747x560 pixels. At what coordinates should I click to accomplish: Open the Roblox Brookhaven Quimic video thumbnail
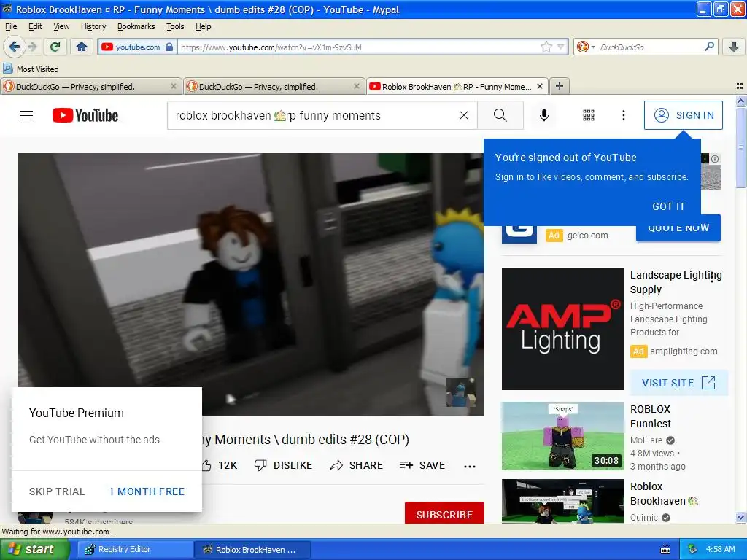pos(562,502)
